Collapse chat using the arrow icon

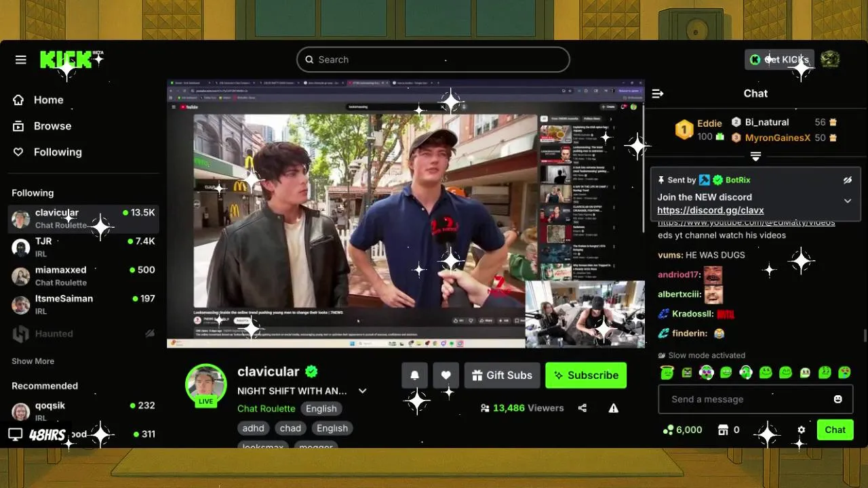click(x=657, y=94)
